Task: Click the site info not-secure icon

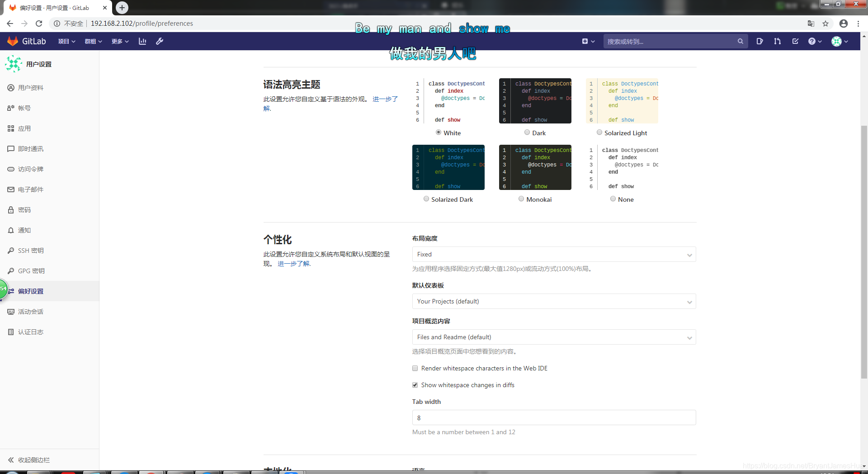Action: click(x=57, y=24)
